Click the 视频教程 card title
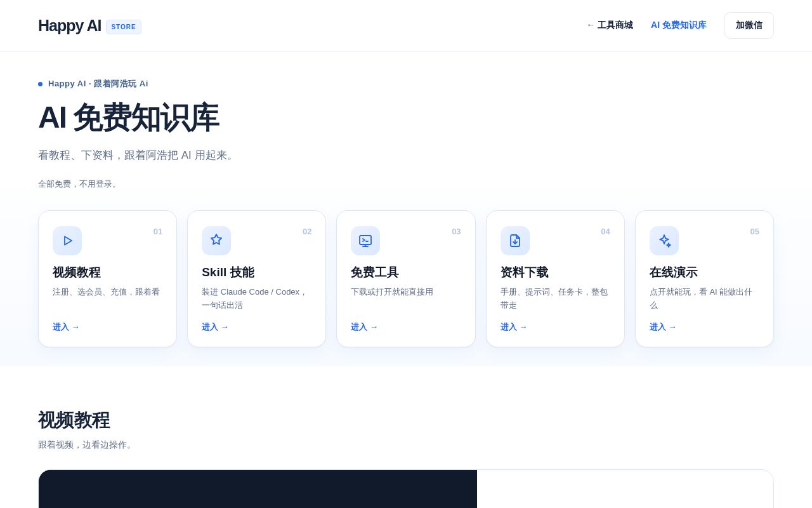The width and height of the screenshot is (812, 508). (x=77, y=272)
